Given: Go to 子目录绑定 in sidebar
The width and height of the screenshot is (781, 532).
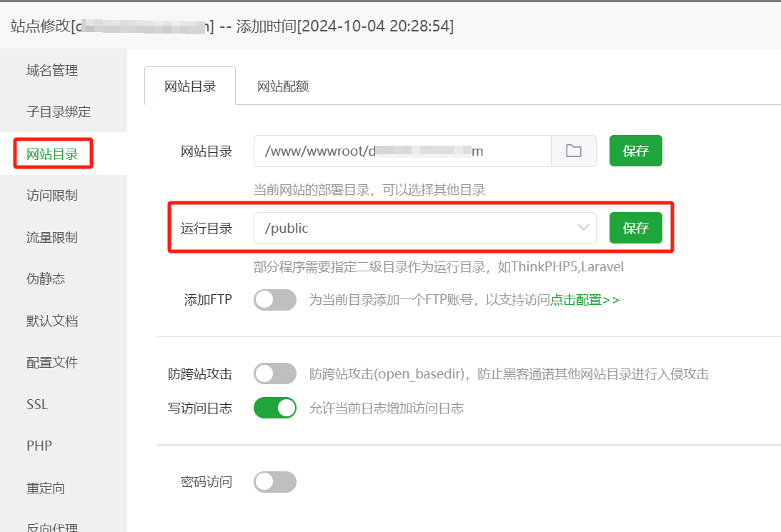Looking at the screenshot, I should [59, 112].
